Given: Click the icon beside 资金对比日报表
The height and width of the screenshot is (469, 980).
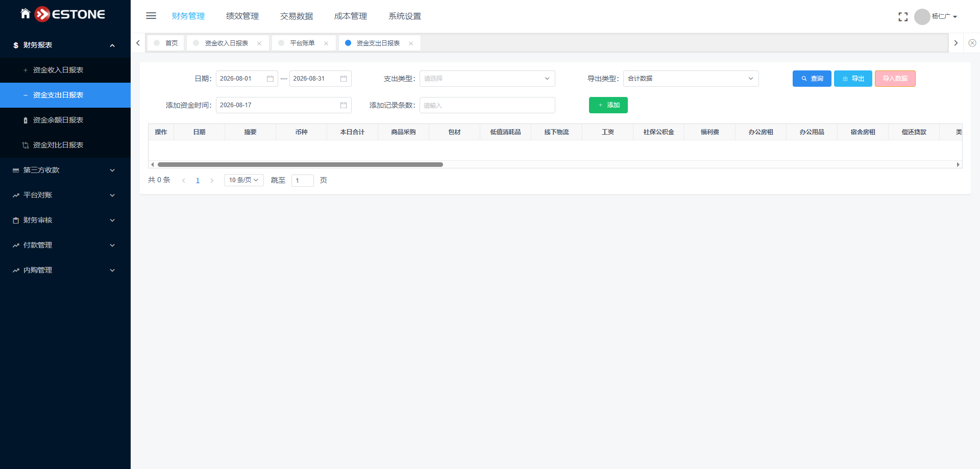Looking at the screenshot, I should pos(26,145).
